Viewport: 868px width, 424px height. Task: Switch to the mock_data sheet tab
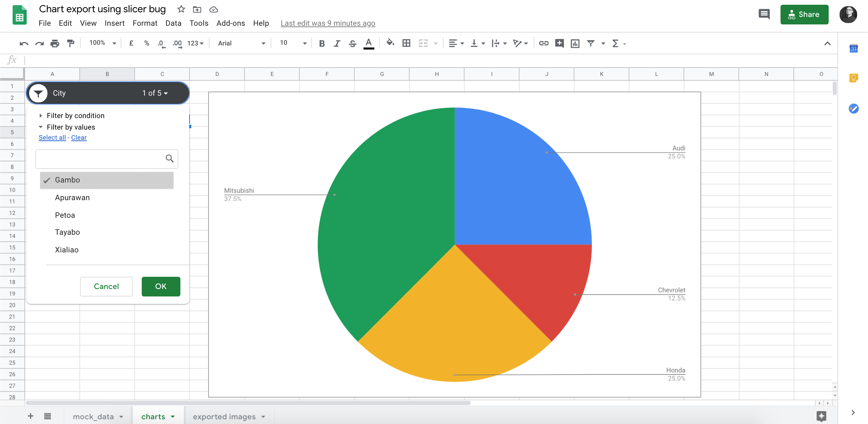point(93,417)
